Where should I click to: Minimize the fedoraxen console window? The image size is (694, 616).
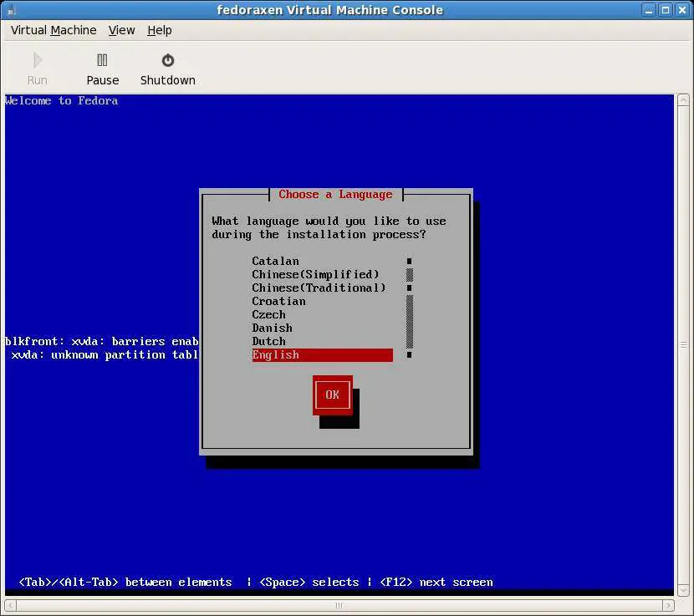tap(650, 10)
